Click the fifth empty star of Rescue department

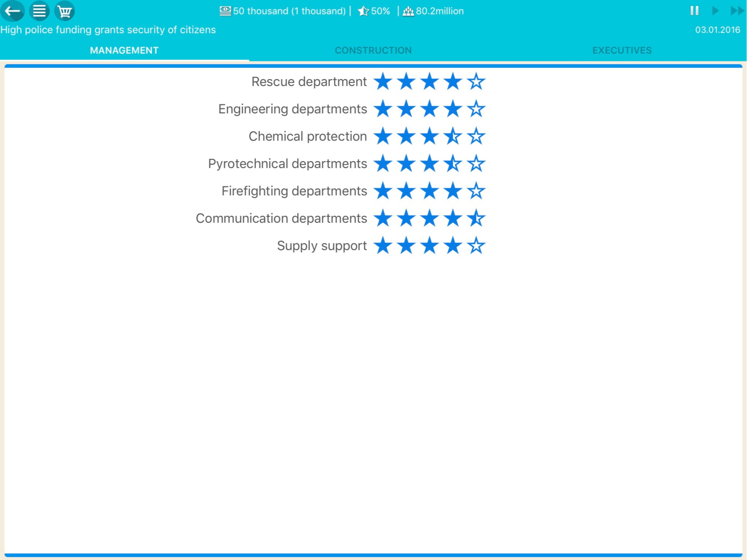pyautogui.click(x=476, y=81)
